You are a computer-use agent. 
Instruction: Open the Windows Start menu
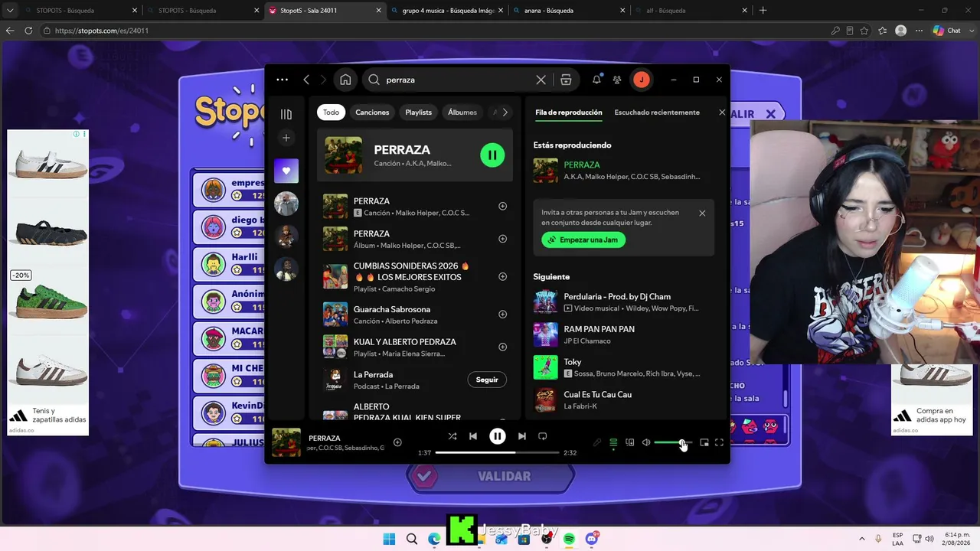(x=389, y=539)
